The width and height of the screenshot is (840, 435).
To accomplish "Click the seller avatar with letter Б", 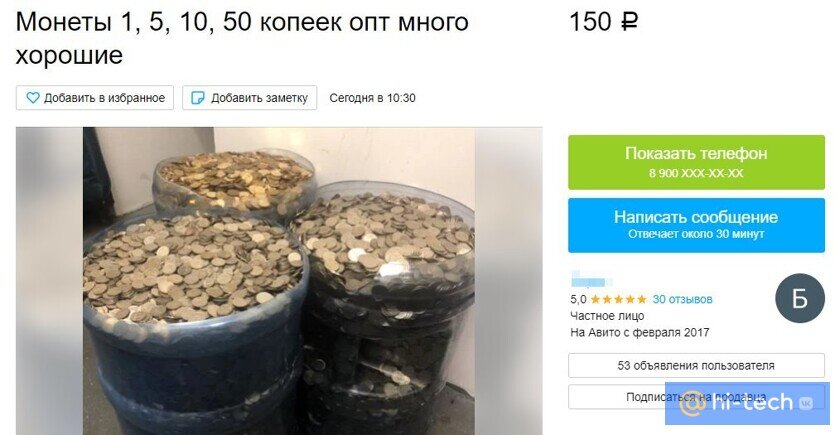I will [800, 298].
